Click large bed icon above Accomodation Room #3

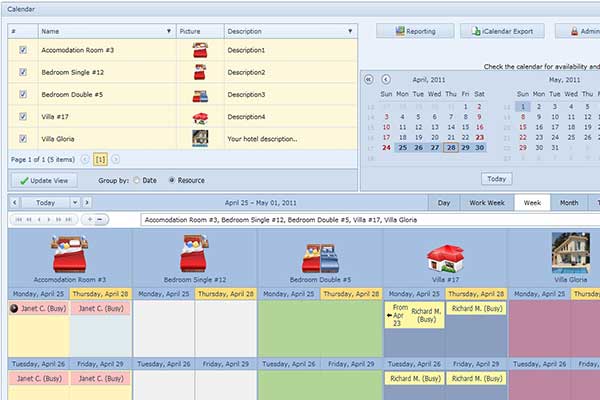(x=69, y=253)
